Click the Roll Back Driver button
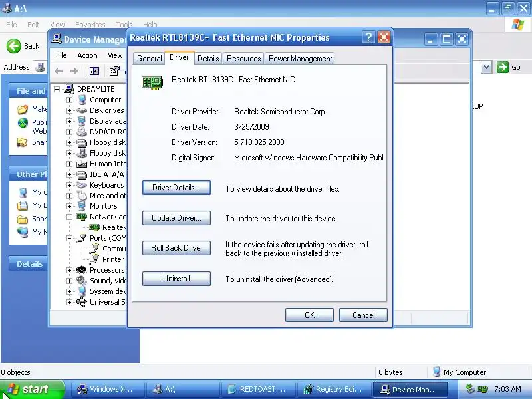The image size is (532, 399). click(176, 248)
